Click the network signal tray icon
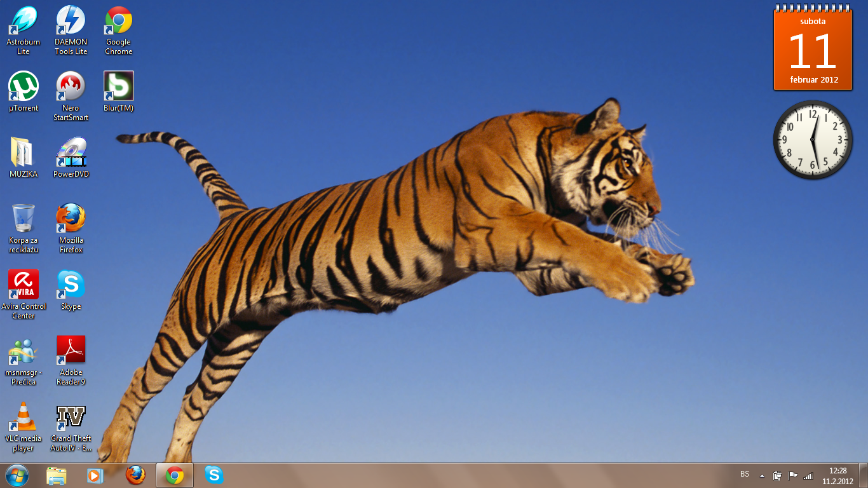 point(808,476)
